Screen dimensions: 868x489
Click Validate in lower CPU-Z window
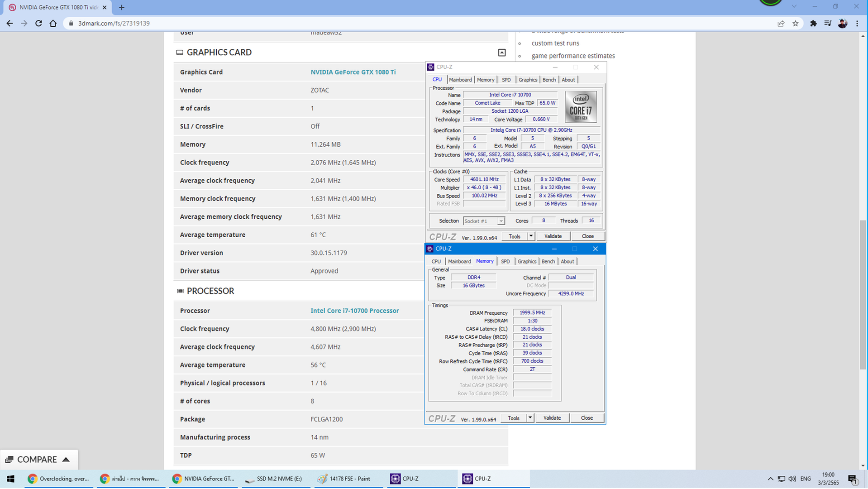click(x=552, y=418)
